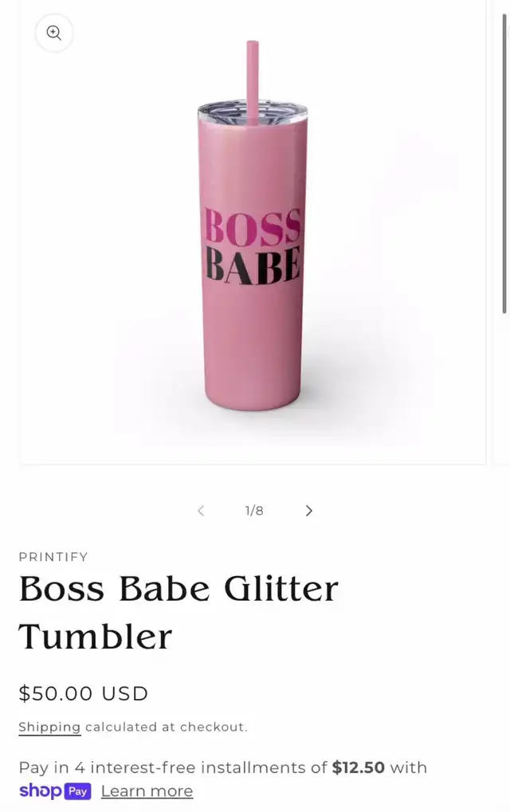510x812 pixels.
Task: Click the PRINTIFY vendor label
Action: tap(53, 557)
